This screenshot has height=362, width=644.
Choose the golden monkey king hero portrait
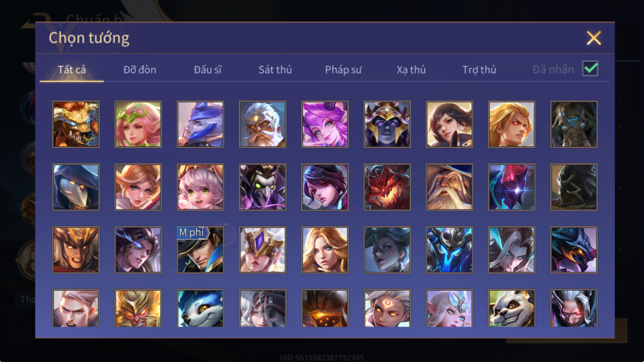coord(138,308)
